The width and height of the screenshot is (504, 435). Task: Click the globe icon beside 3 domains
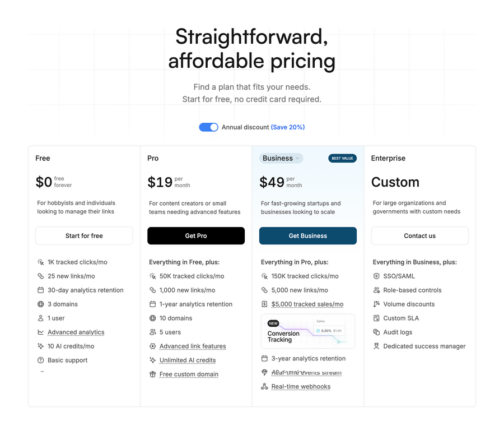click(x=40, y=304)
